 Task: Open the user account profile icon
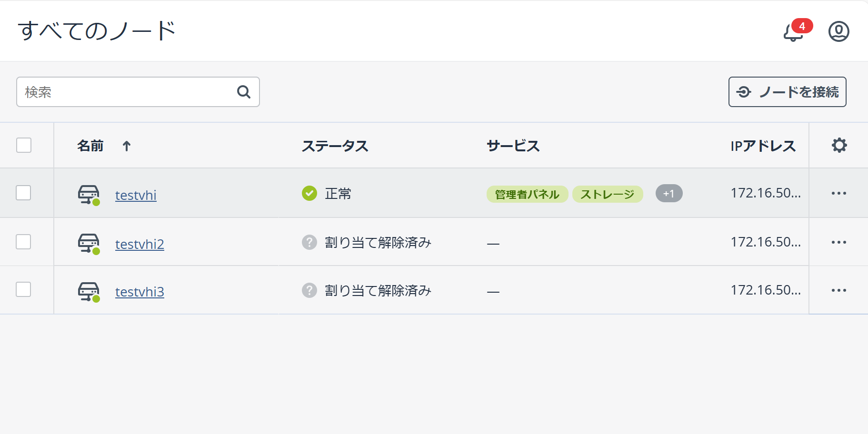[x=838, y=31]
